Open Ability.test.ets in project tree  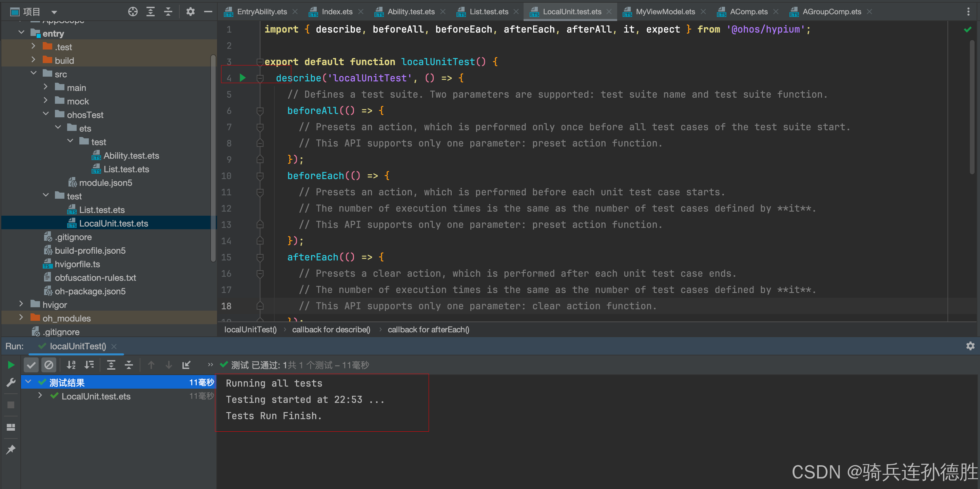131,156
